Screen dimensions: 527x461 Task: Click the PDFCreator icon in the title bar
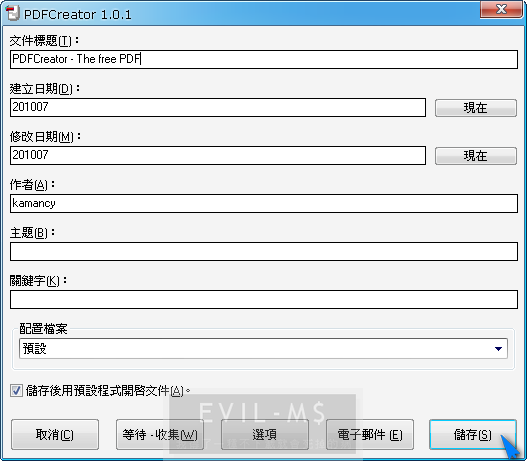12,13
